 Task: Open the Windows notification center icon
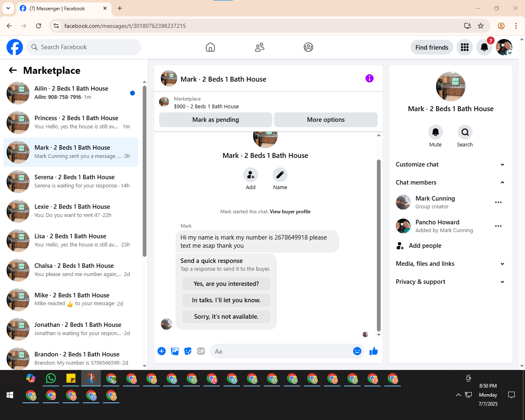click(x=511, y=395)
